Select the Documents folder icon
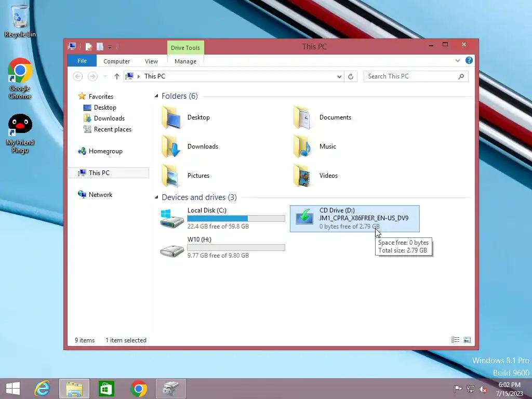Viewport: 532px width, 399px height. 303,117
